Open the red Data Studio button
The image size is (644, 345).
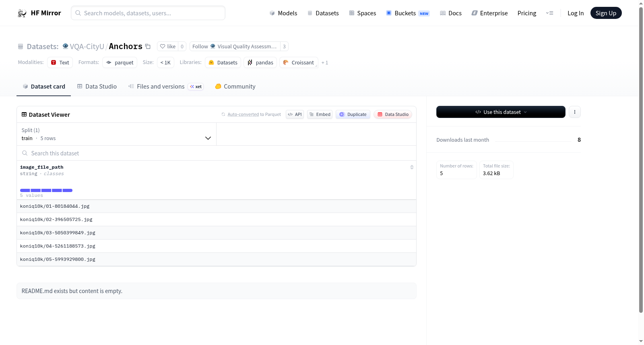point(393,114)
